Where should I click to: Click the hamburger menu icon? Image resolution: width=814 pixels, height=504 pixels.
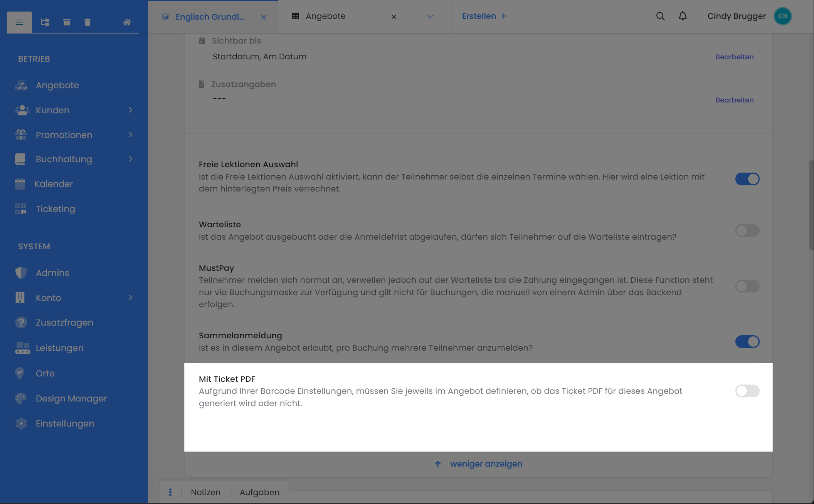(19, 22)
